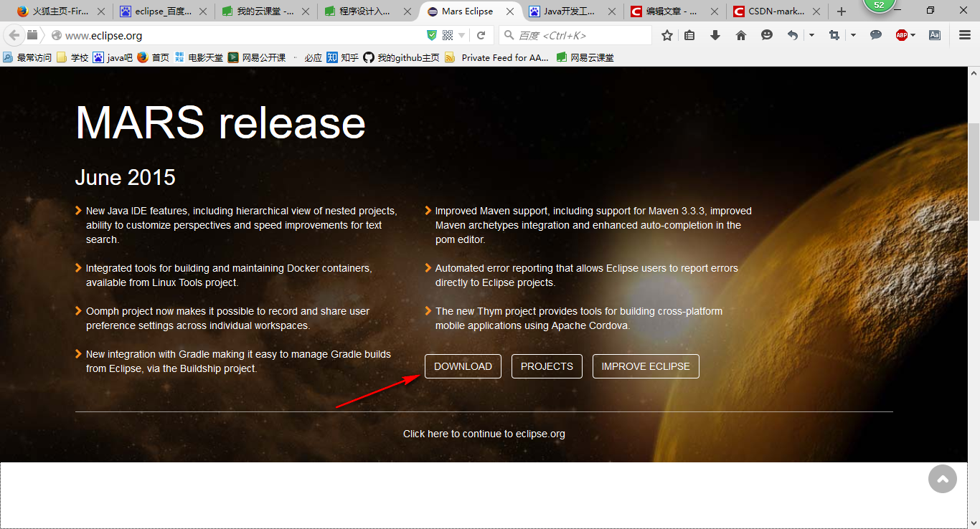980x529 pixels.
Task: Click the page vertical scrollbar thumb
Action: pos(974,172)
